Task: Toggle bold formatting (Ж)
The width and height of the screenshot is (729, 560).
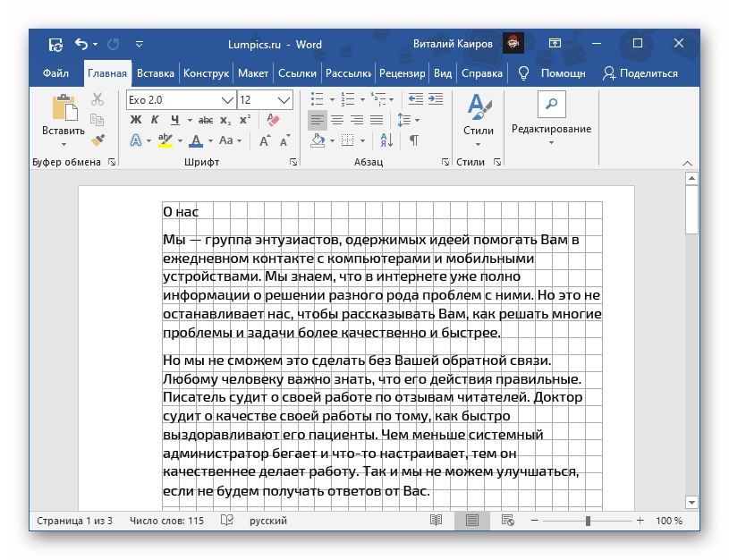Action: (x=136, y=120)
